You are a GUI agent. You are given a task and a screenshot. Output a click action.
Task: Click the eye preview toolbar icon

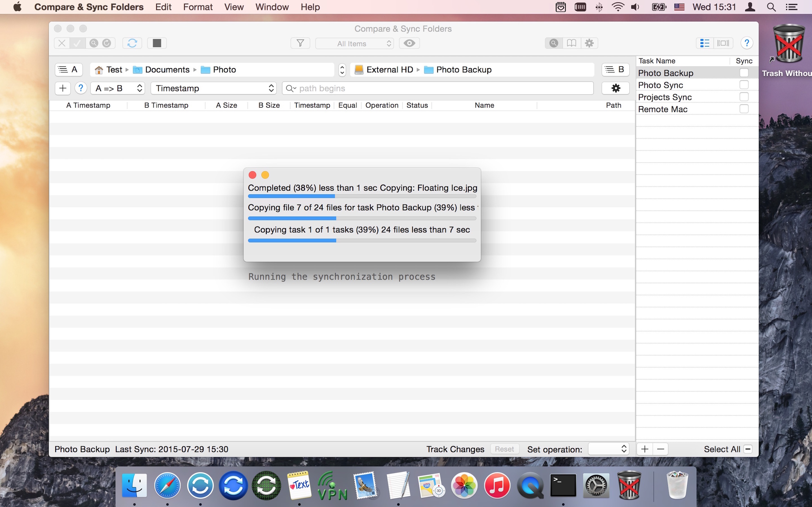click(409, 43)
